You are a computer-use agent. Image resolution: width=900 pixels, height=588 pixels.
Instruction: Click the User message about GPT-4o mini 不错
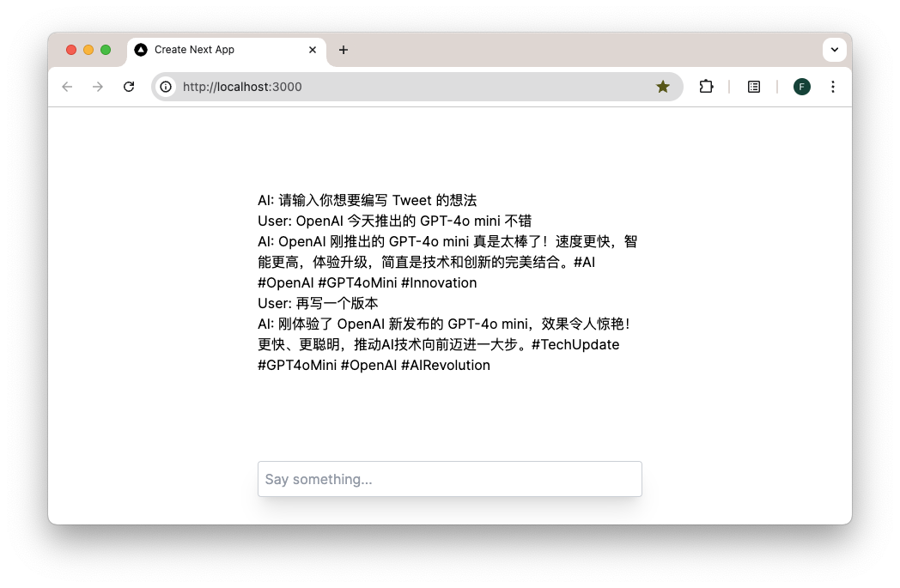pos(395,221)
